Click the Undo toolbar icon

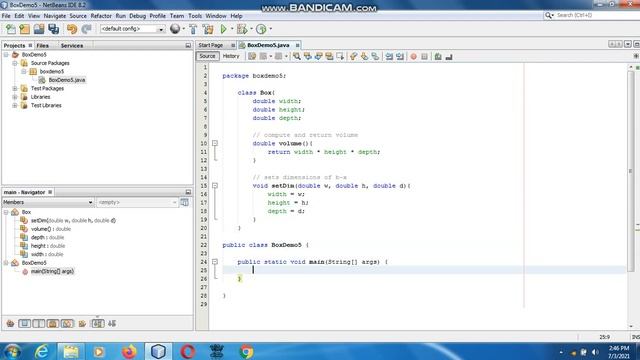(x=72, y=29)
